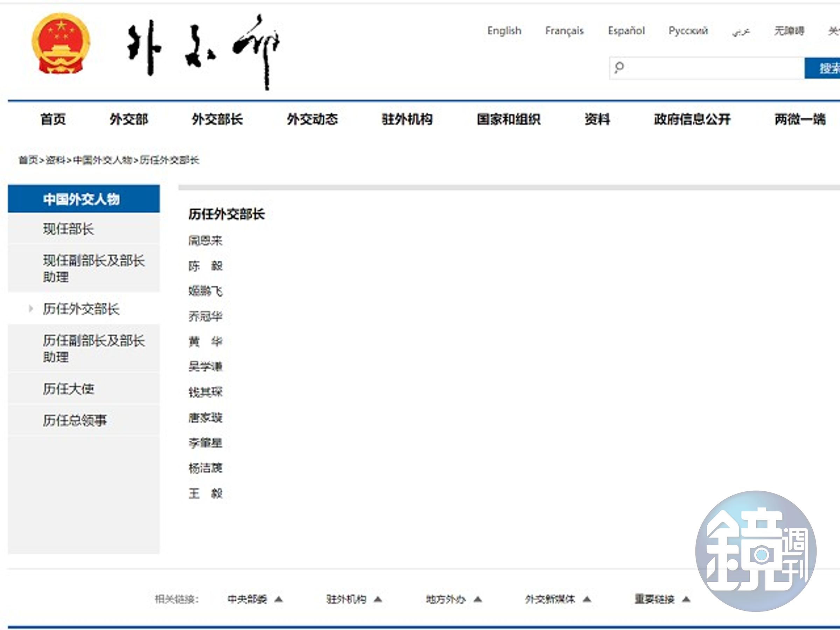This screenshot has height=630, width=840.
Task: Click 中国外交人物 in the breadcrumb
Action: pos(103,160)
